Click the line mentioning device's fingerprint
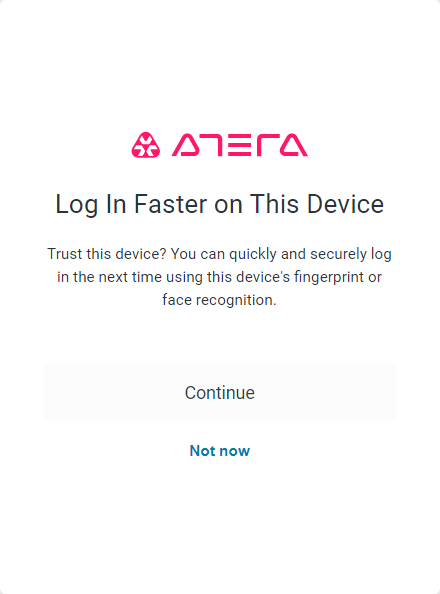Image resolution: width=440 pixels, height=594 pixels. tap(219, 277)
